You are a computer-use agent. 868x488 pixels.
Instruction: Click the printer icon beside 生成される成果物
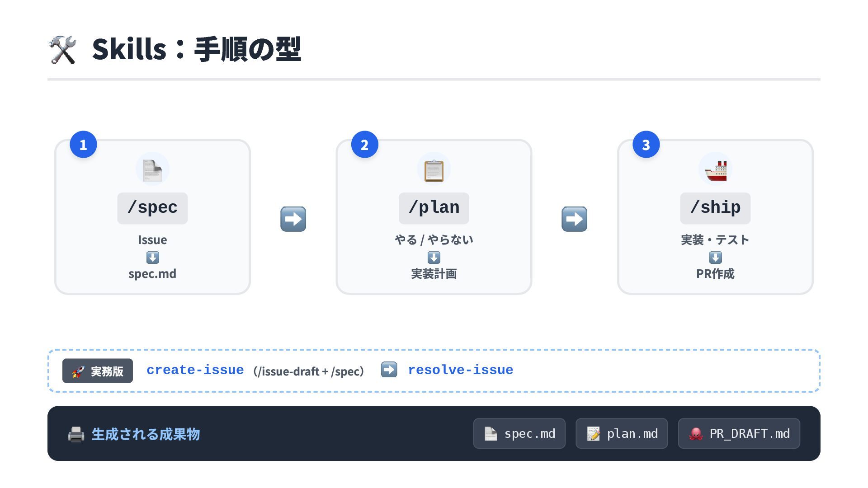pyautogui.click(x=76, y=434)
